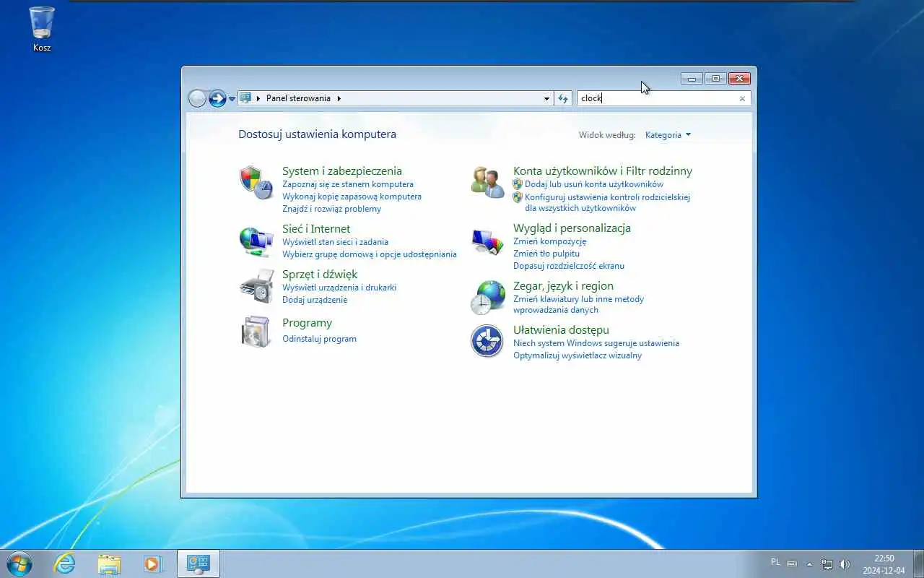Open Programy heading
The image size is (924, 578).
(307, 323)
